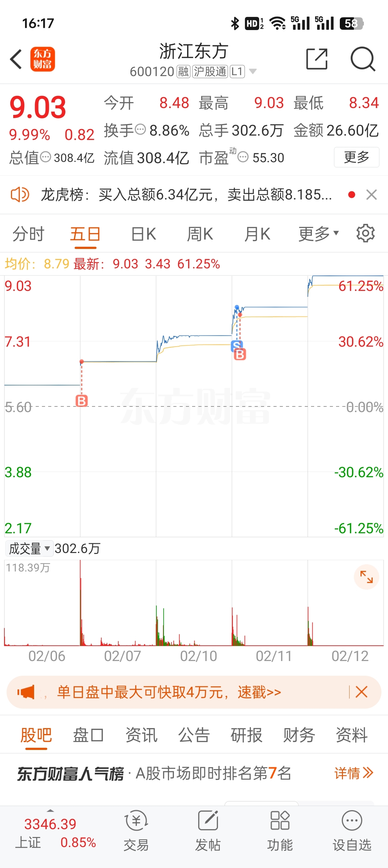Tap the search magnifier icon

pyautogui.click(x=362, y=59)
